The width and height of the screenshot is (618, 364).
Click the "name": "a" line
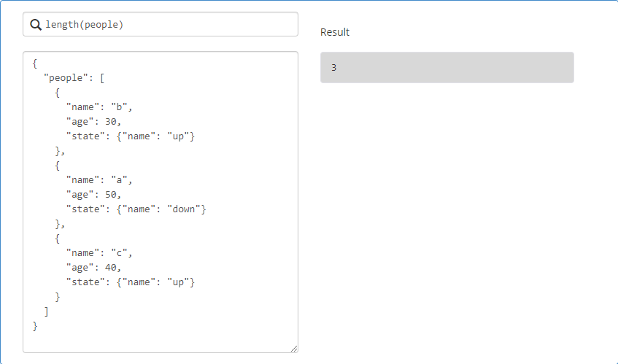[99, 180]
